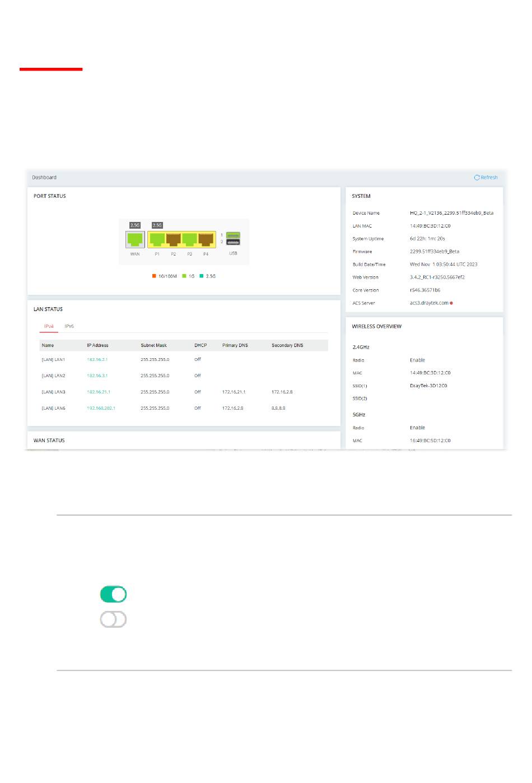Click 5GHz MAC value 16:49:BC:5D:12:C0
Image resolution: width=532 pixels, height=783 pixels.
point(430,441)
